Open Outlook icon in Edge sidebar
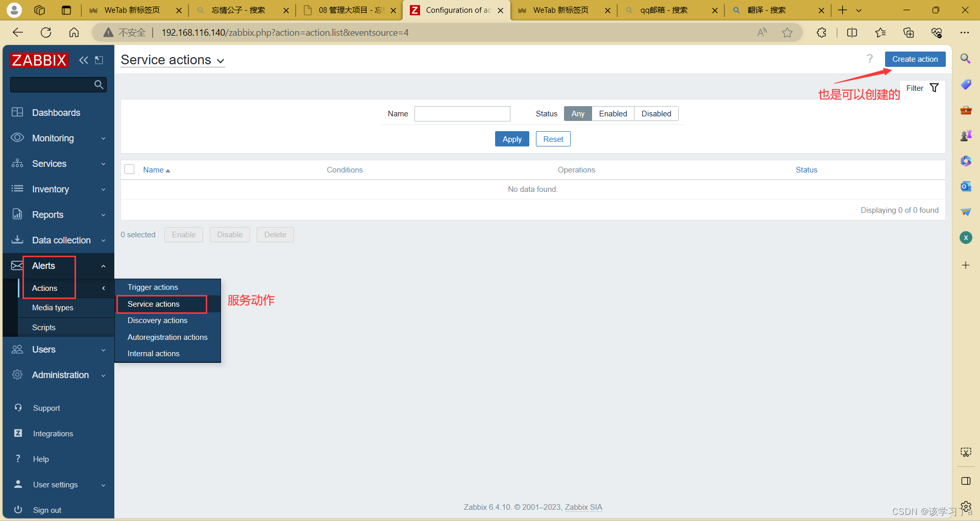980x521 pixels. pos(966,186)
